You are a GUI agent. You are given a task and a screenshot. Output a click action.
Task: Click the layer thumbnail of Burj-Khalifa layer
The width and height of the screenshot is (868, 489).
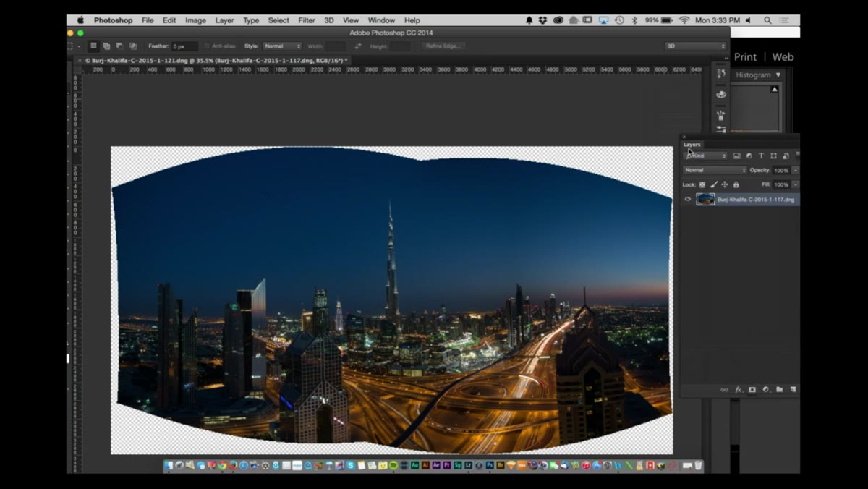pos(705,199)
